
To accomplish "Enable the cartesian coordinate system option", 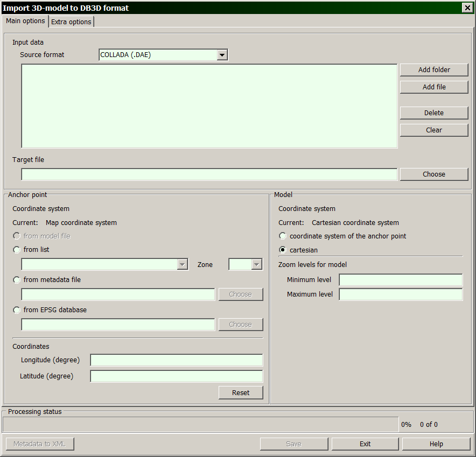I will (283, 250).
